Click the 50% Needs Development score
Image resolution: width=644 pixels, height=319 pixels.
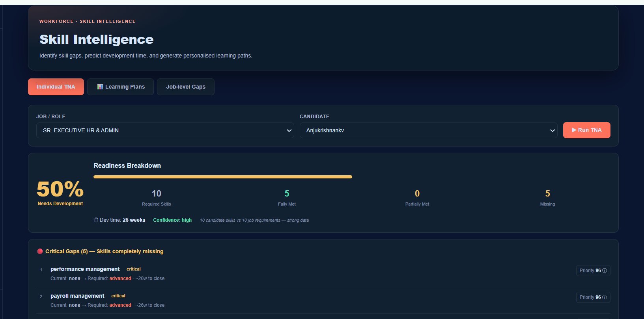click(x=60, y=193)
